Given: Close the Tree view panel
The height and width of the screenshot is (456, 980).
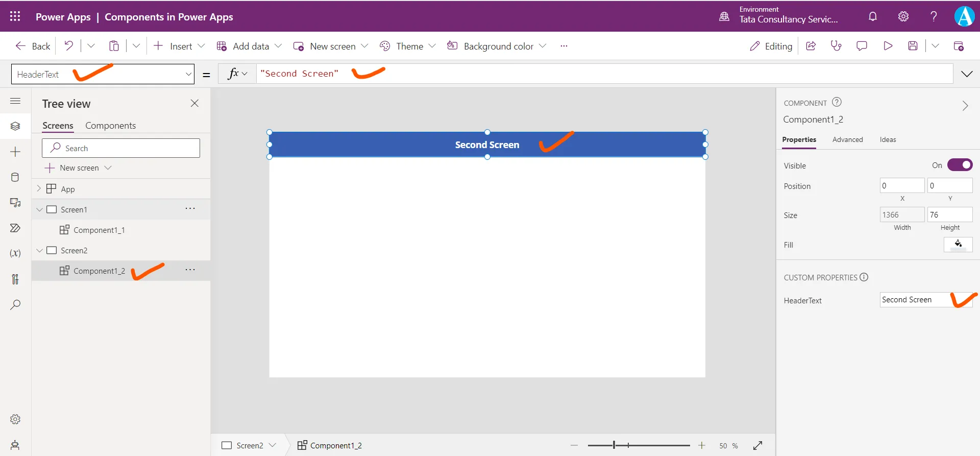Looking at the screenshot, I should click(x=194, y=103).
